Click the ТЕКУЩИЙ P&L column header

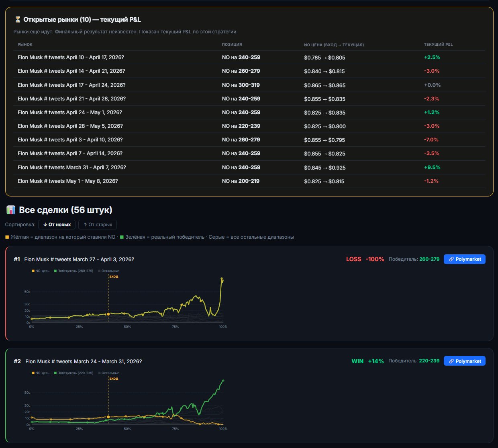click(x=438, y=45)
